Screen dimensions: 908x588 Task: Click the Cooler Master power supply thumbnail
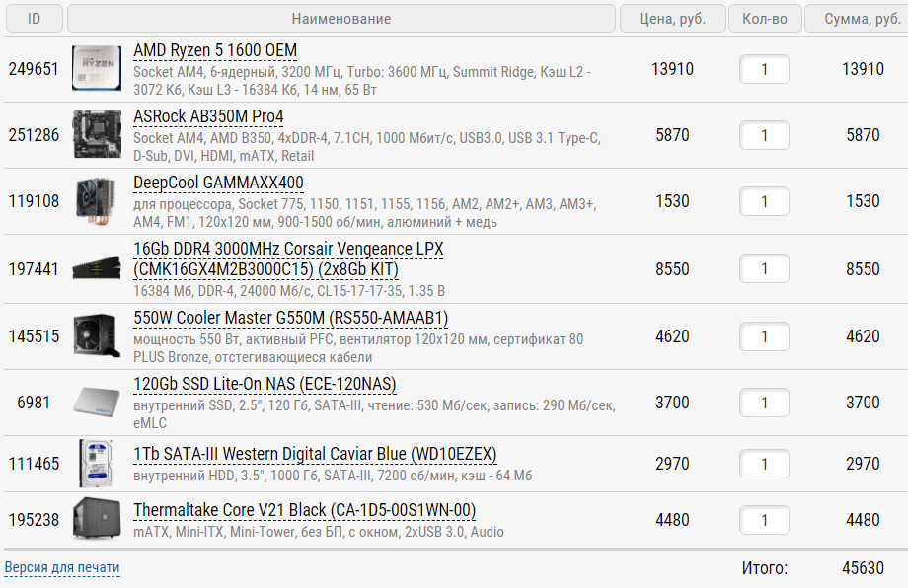coord(97,334)
